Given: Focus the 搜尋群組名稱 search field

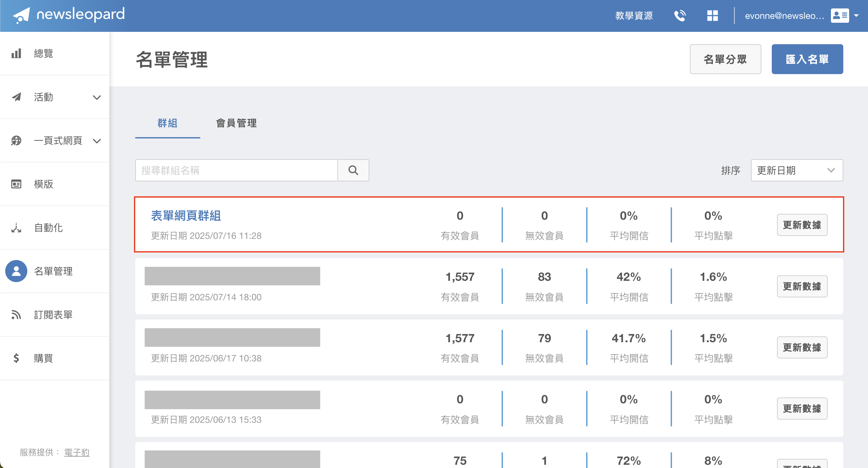Looking at the screenshot, I should (x=236, y=170).
